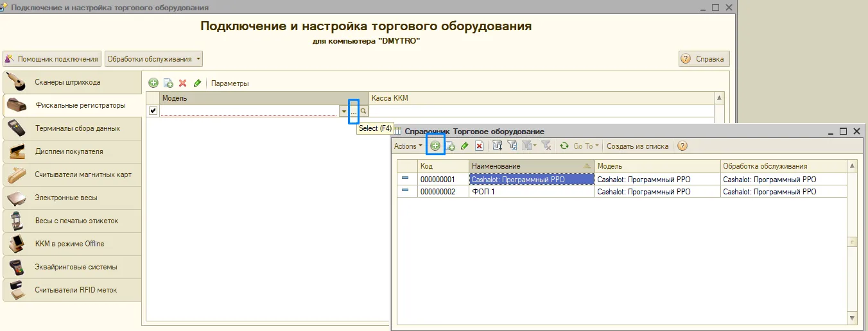The height and width of the screenshot is (331, 868).
Task: Click the Помощник подключения button
Action: click(x=52, y=59)
